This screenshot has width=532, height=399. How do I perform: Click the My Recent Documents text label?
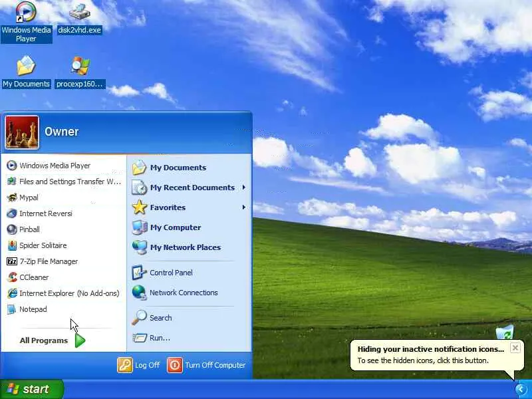192,188
